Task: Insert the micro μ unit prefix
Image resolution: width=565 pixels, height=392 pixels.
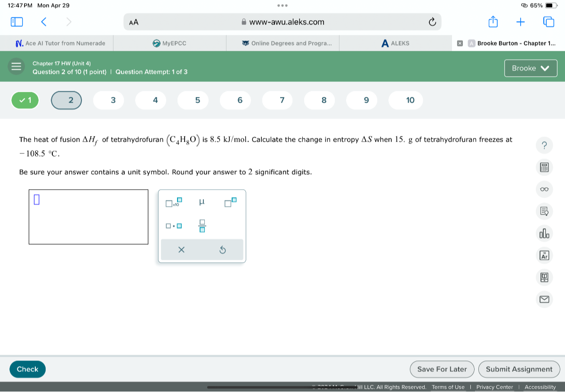Action: pyautogui.click(x=202, y=202)
